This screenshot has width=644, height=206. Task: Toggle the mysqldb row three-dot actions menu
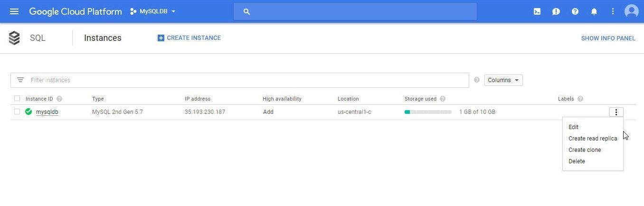point(616,112)
